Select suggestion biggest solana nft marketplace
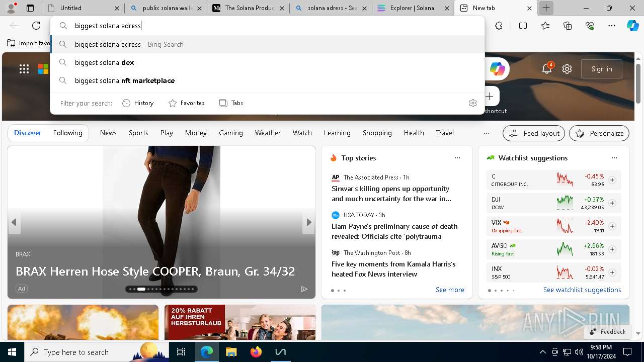The height and width of the screenshot is (362, 644). pyautogui.click(x=267, y=80)
